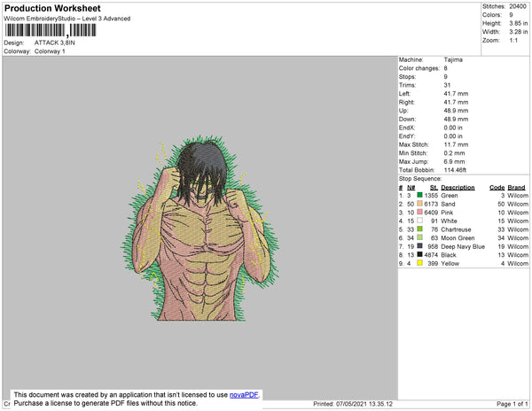Select the design name 'ATTACK 3,8IN'
The height and width of the screenshot is (411, 532).
[55, 43]
